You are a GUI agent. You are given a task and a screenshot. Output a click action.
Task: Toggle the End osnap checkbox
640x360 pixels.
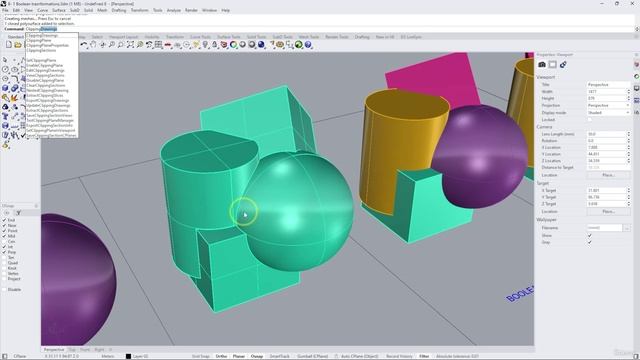click(4, 220)
